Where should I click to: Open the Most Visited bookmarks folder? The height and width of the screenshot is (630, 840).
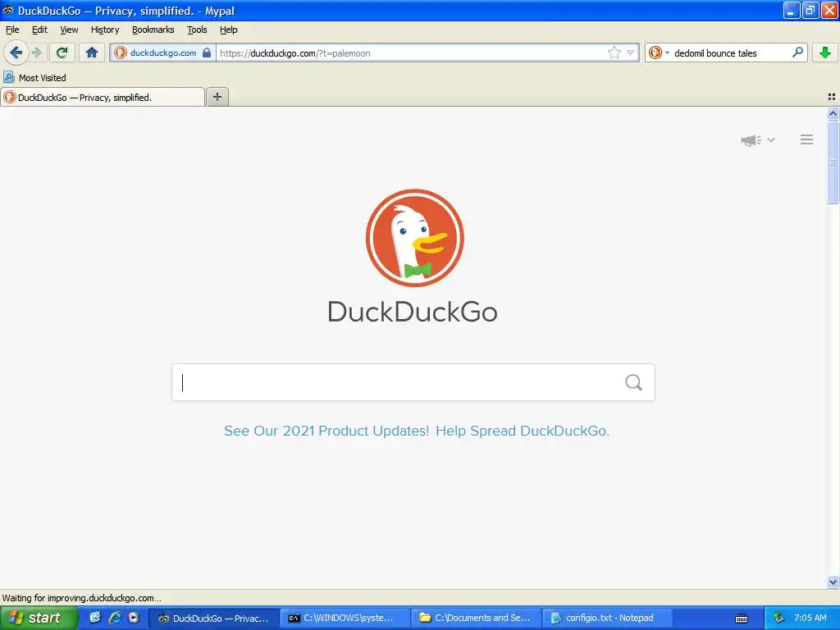click(x=34, y=78)
